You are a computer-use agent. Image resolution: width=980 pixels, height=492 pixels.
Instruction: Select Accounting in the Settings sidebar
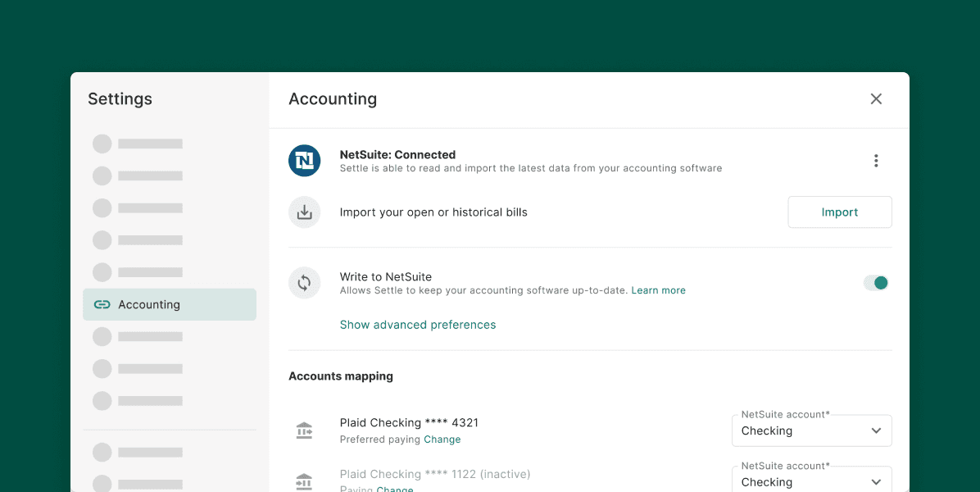(x=149, y=304)
